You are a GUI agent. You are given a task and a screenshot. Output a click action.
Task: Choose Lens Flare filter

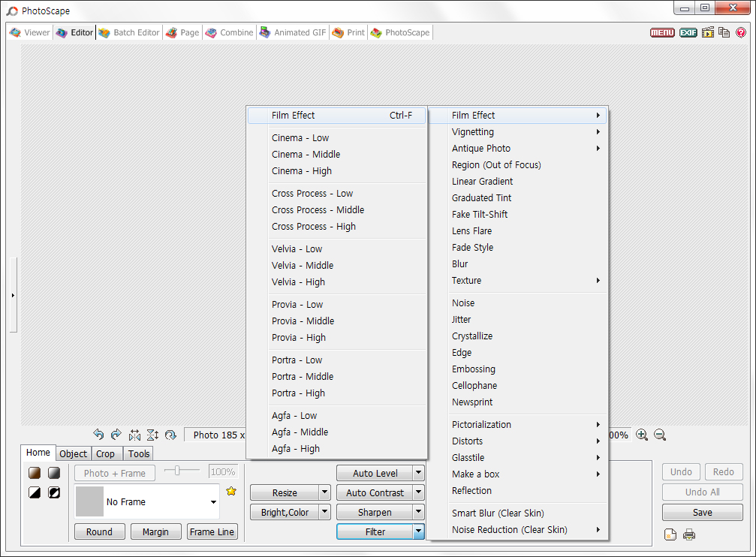[517, 230]
